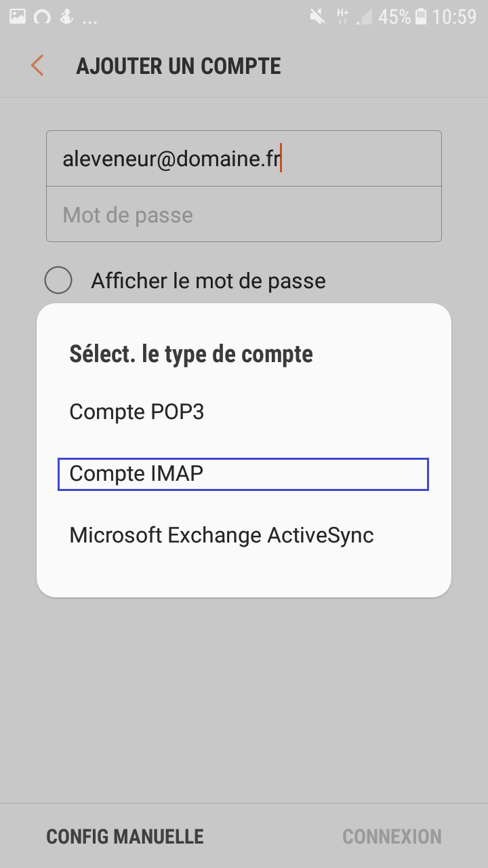Tap the 10:59 clock in status bar
This screenshot has width=488, height=868.
455,17
